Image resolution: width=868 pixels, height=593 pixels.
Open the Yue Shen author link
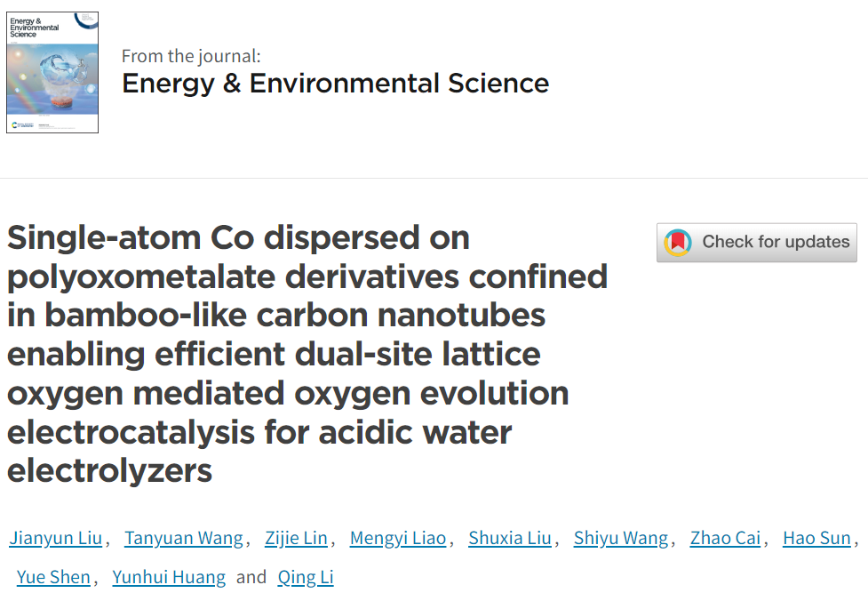point(53,577)
